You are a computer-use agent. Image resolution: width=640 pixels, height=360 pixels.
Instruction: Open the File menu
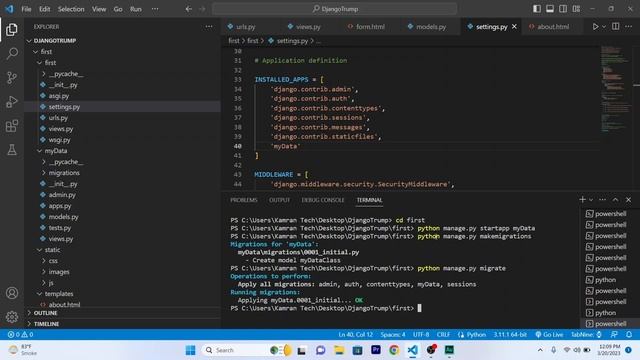[x=26, y=9]
